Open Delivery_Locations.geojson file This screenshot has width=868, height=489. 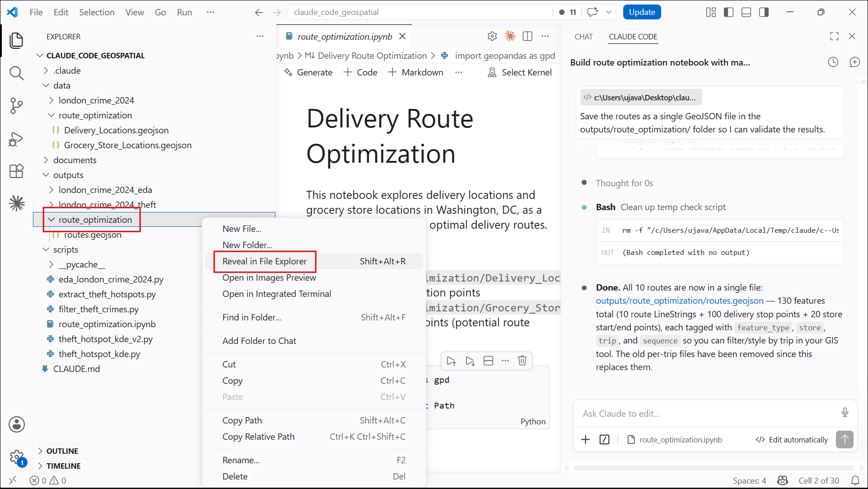click(116, 130)
